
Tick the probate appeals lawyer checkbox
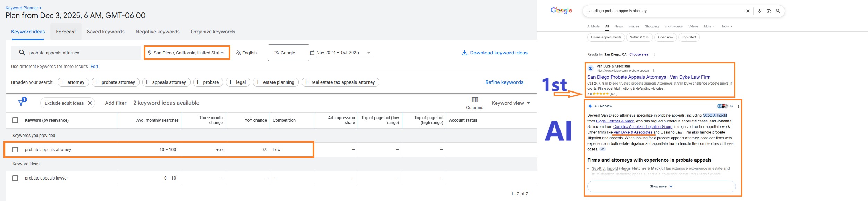tap(15, 178)
